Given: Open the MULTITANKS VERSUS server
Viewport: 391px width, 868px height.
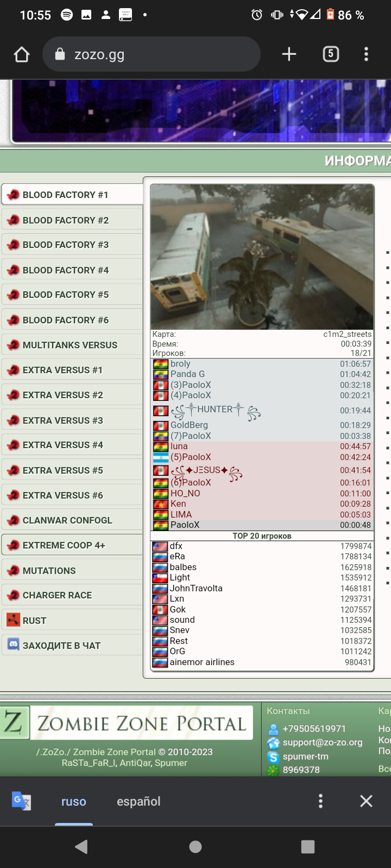Looking at the screenshot, I should 72,345.
